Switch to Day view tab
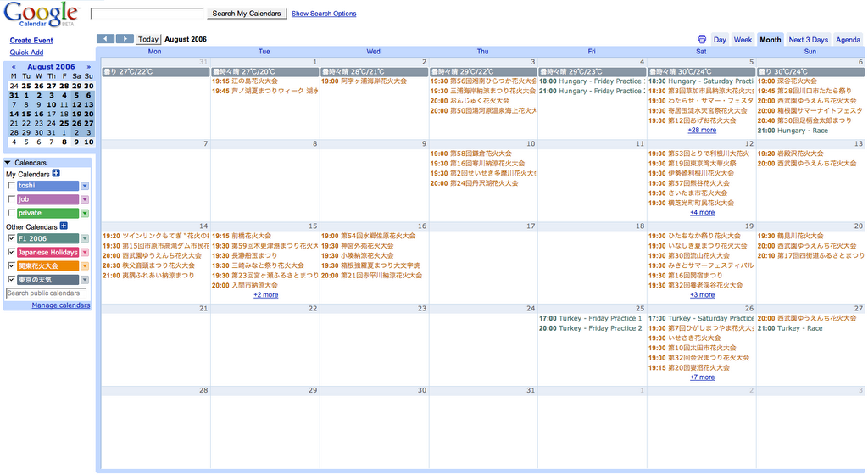Screen dimensions: 868x475 tap(720, 39)
